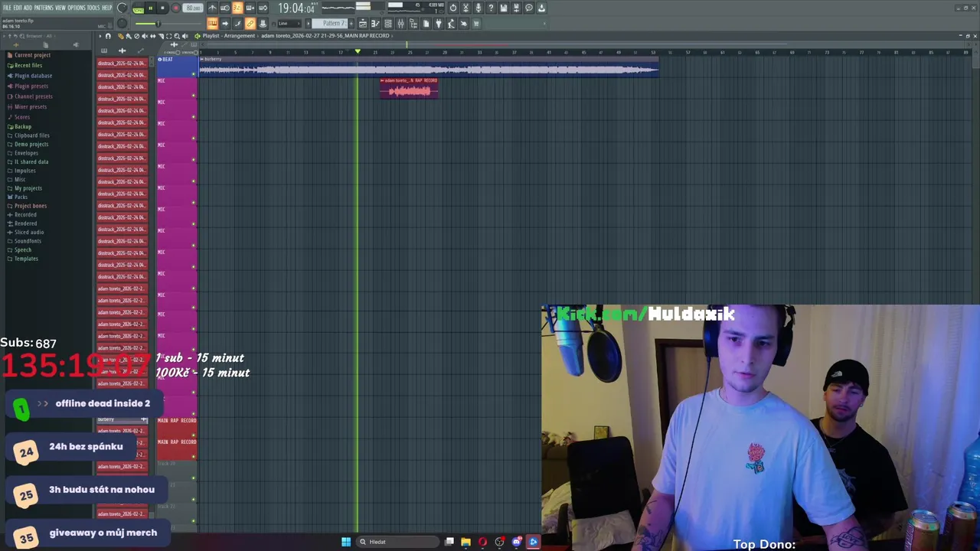Select the playlist zoom tool
Viewport: 980px width, 551px height.
point(177,36)
